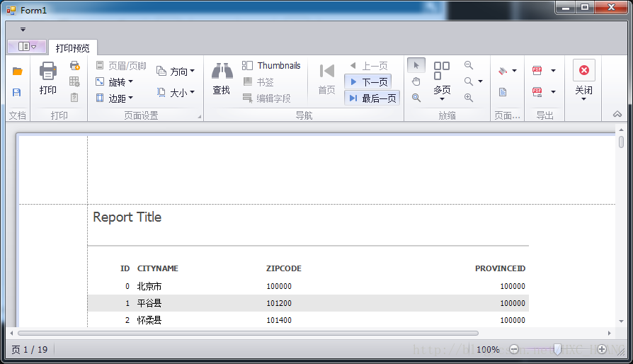This screenshot has height=364, width=633.
Task: Open the 边距 margins dropdown
Action: [114, 98]
